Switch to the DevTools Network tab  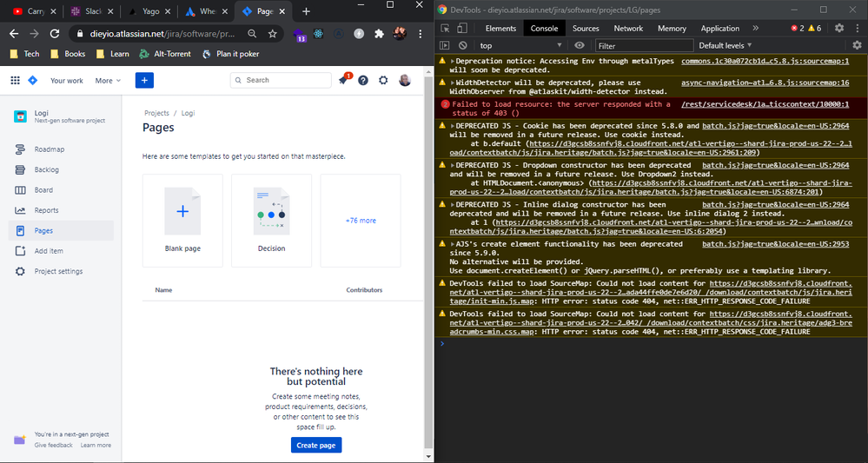pyautogui.click(x=628, y=28)
